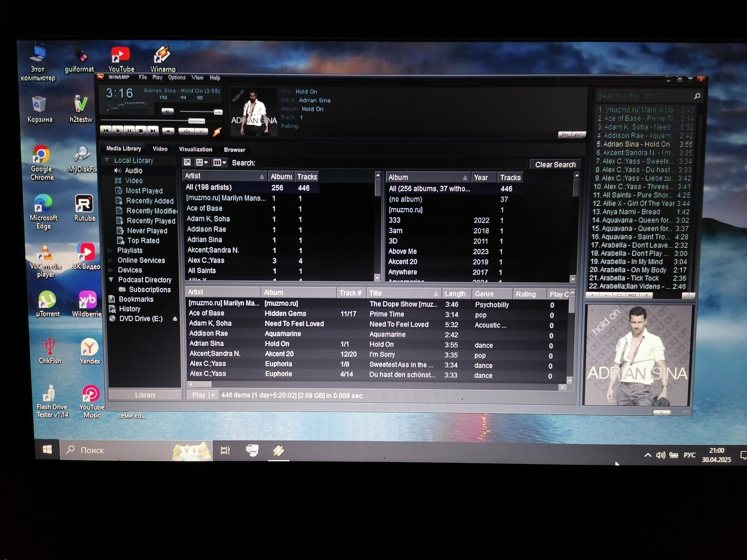Viewport: 747px width, 560px height.
Task: Click the Winamp taskbar icon
Action: pyautogui.click(x=279, y=450)
